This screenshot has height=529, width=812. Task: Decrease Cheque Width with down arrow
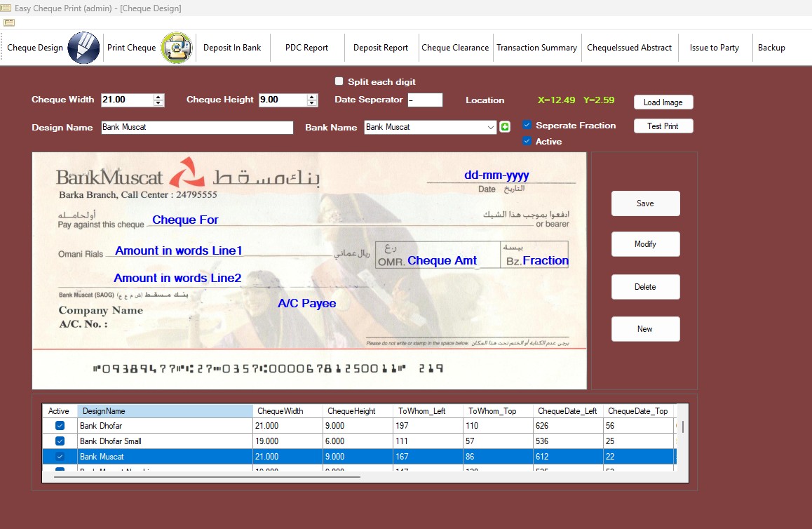[158, 103]
